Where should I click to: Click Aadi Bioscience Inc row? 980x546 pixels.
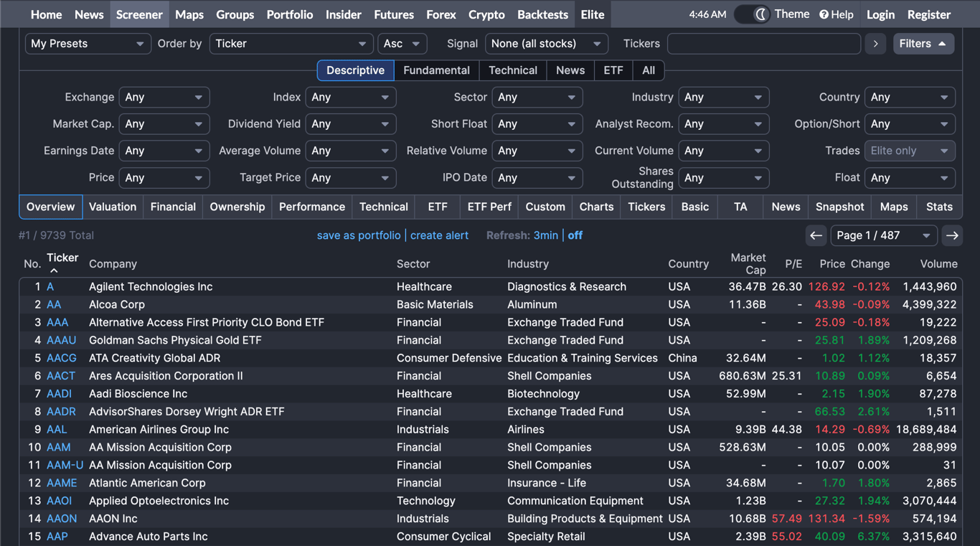pyautogui.click(x=491, y=394)
